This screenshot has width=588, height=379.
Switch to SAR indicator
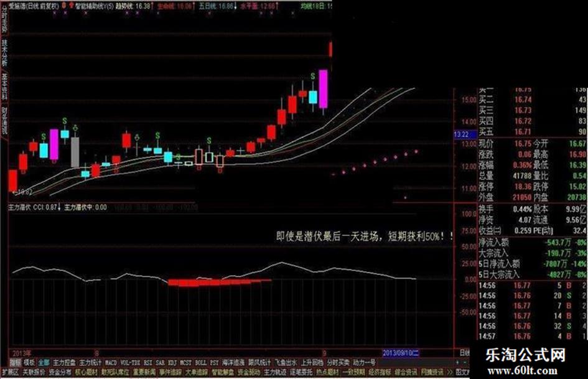[x=161, y=363]
